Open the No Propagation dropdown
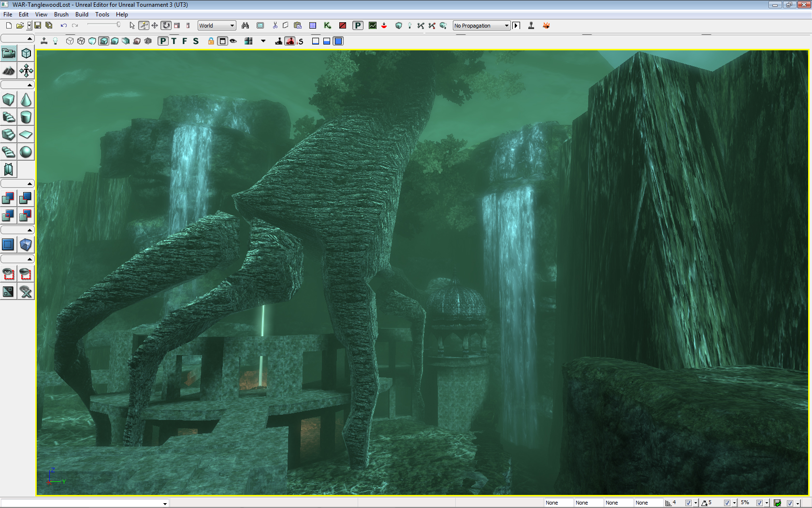 [481, 26]
